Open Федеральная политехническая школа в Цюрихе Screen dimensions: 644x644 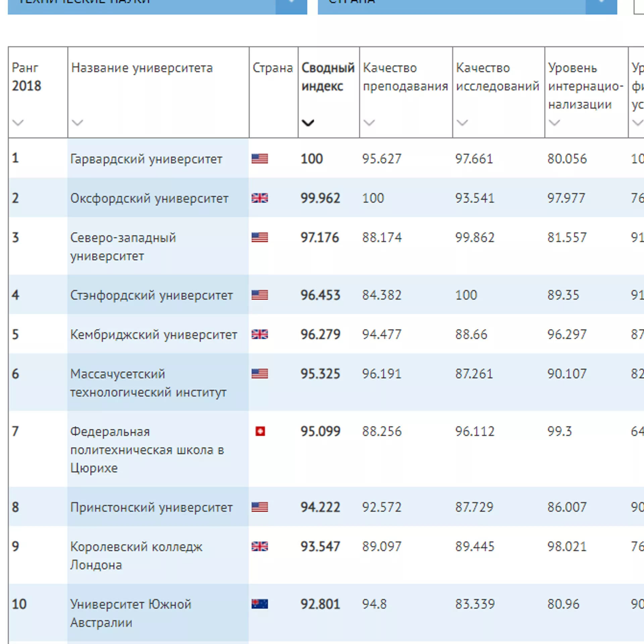pos(147,449)
